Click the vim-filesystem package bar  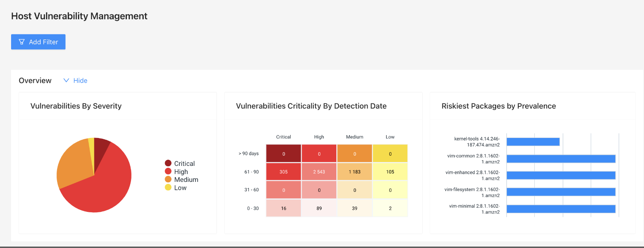point(561,192)
